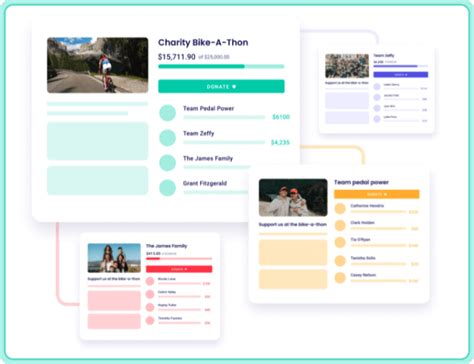Image resolution: width=474 pixels, height=364 pixels.
Task: Click the Team Zeffy heading on purple card
Action: pos(384,55)
